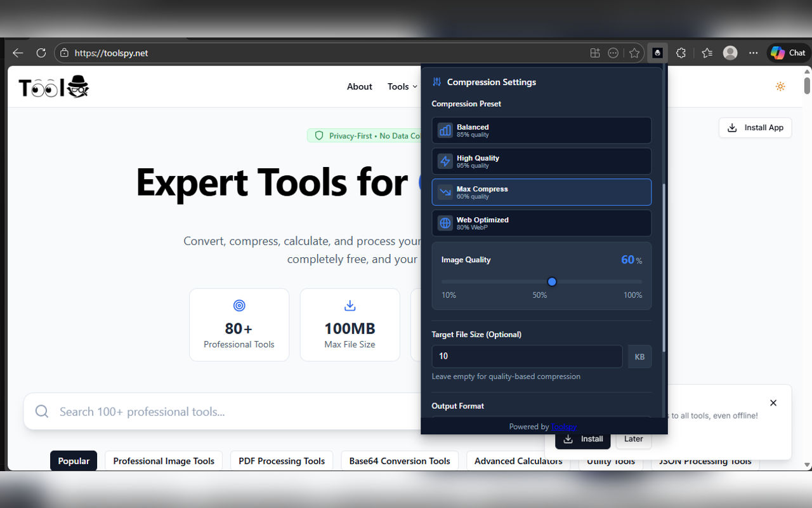Open the Toolspy extension icon in toolbar
Image resolution: width=812 pixels, height=508 pixels.
[x=657, y=53]
